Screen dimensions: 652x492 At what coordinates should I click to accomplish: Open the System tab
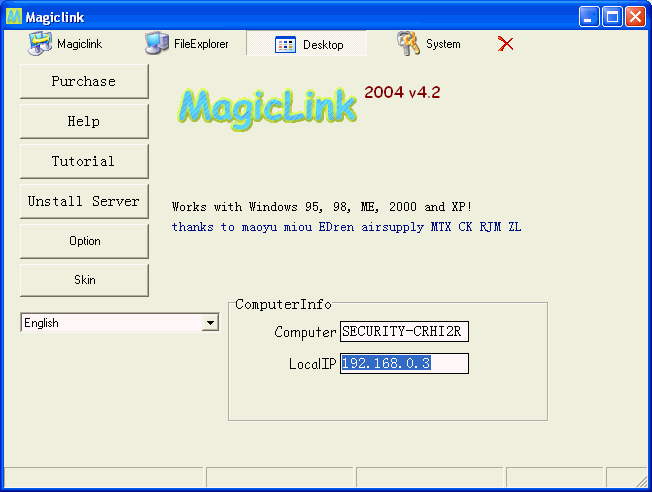click(x=443, y=44)
